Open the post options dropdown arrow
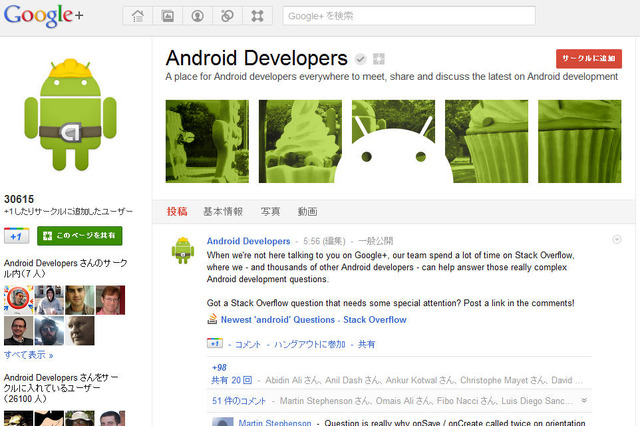Image resolution: width=640 pixels, height=426 pixels. pyautogui.click(x=617, y=240)
